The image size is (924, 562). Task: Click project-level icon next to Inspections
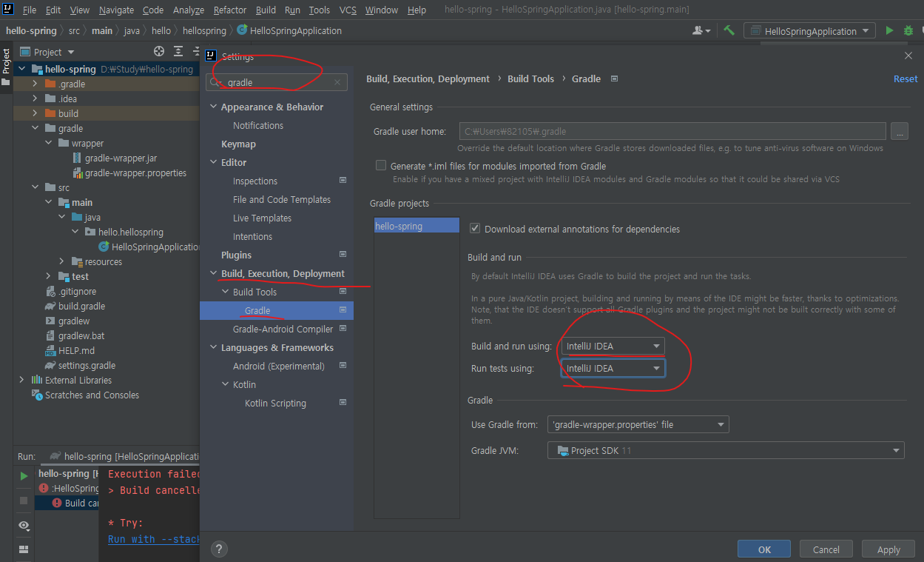click(x=343, y=181)
